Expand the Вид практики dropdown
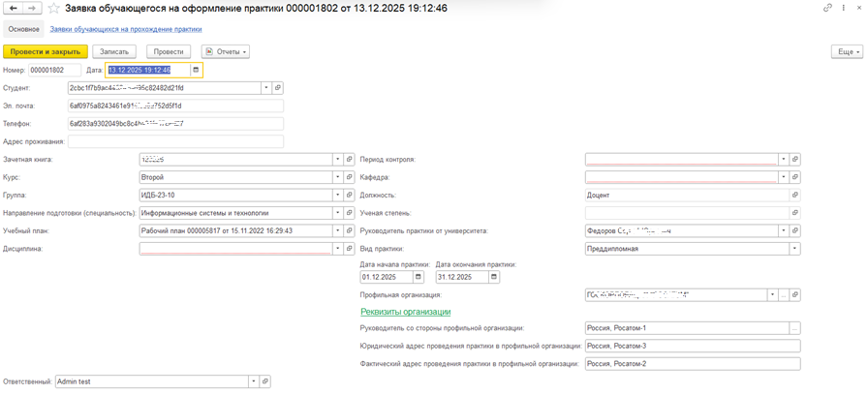868x395 pixels. [x=795, y=249]
